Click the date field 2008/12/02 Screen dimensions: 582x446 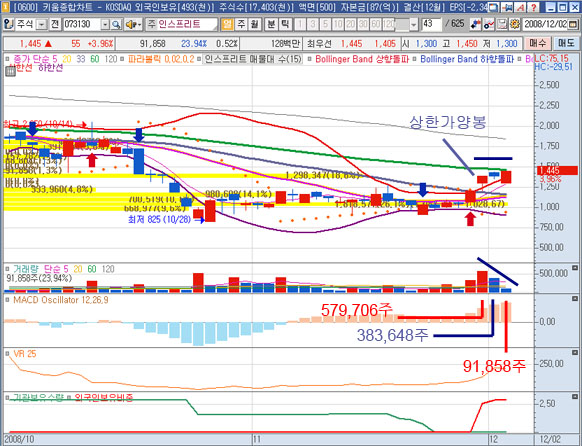point(545,24)
